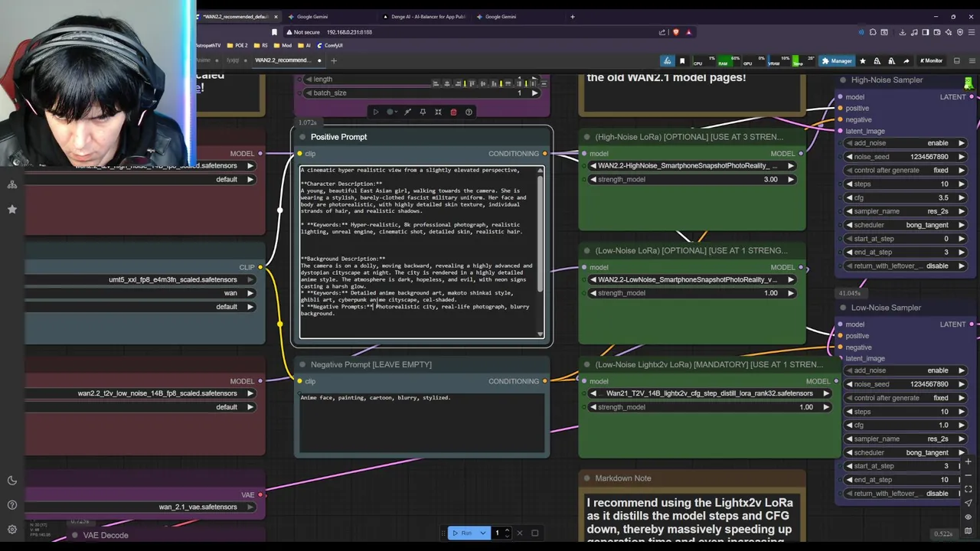Collapse the Low-Noise Lightx2v LoRa node dot
Viewport: 980px width, 551px height.
pos(587,365)
